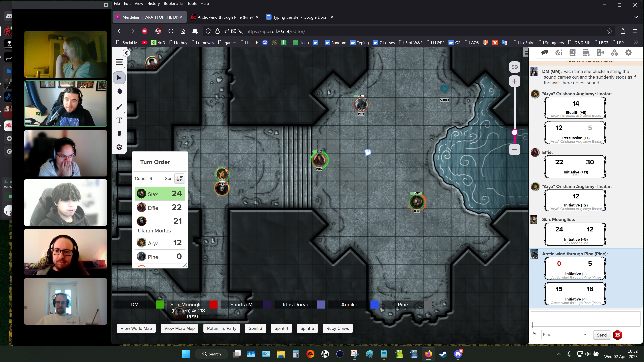644x362 pixels.
Task: Collapse toolbar with double-chevron button
Action: pyautogui.click(x=126, y=53)
